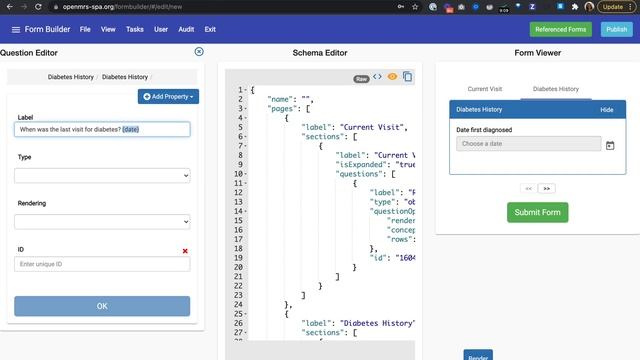Click the Choose a date field
Image resolution: width=640 pixels, height=360 pixels.
(529, 144)
